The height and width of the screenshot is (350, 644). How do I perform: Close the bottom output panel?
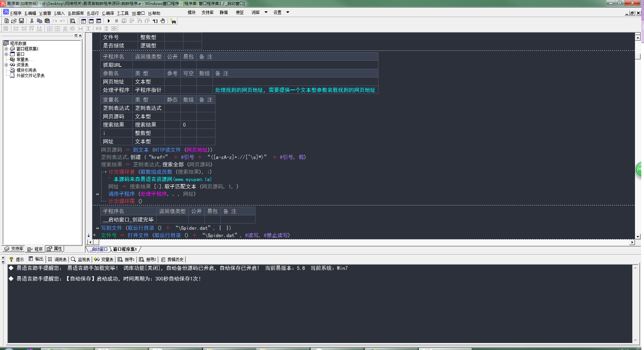click(3, 258)
